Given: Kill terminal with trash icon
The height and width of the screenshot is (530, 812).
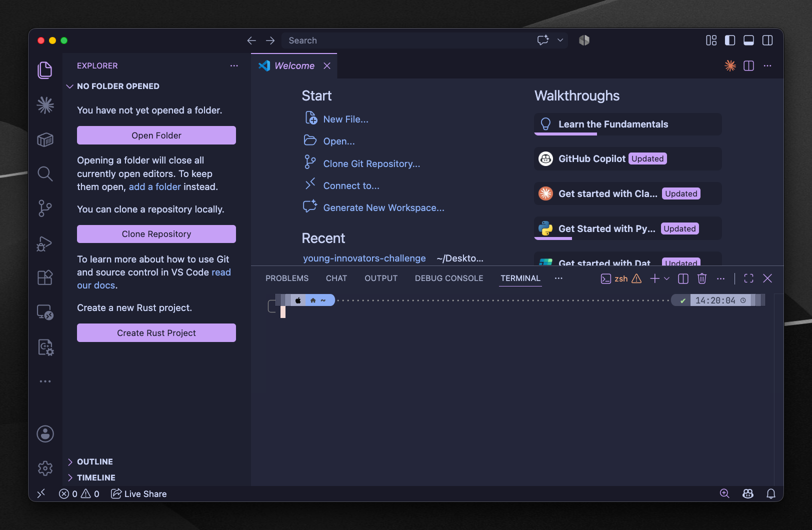Looking at the screenshot, I should click(702, 278).
